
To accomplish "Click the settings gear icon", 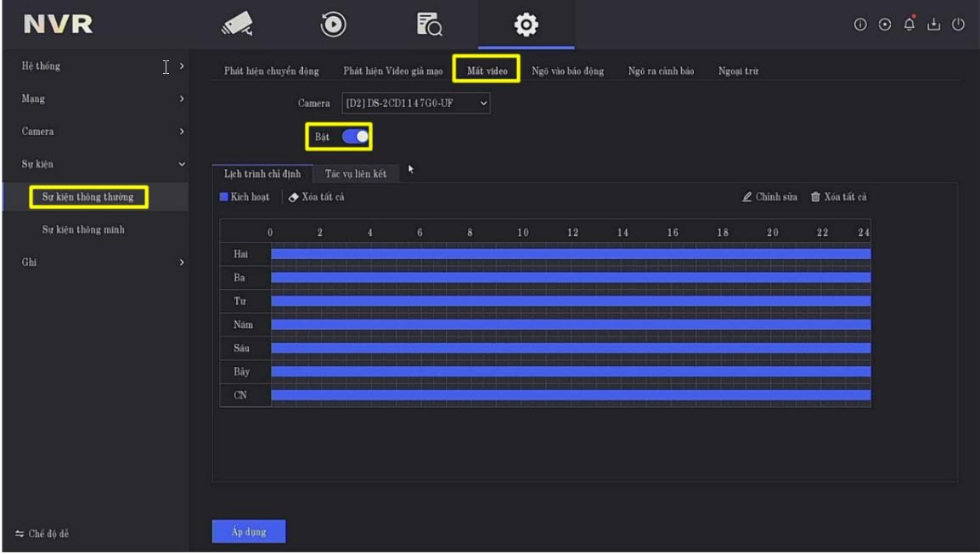I will (527, 25).
